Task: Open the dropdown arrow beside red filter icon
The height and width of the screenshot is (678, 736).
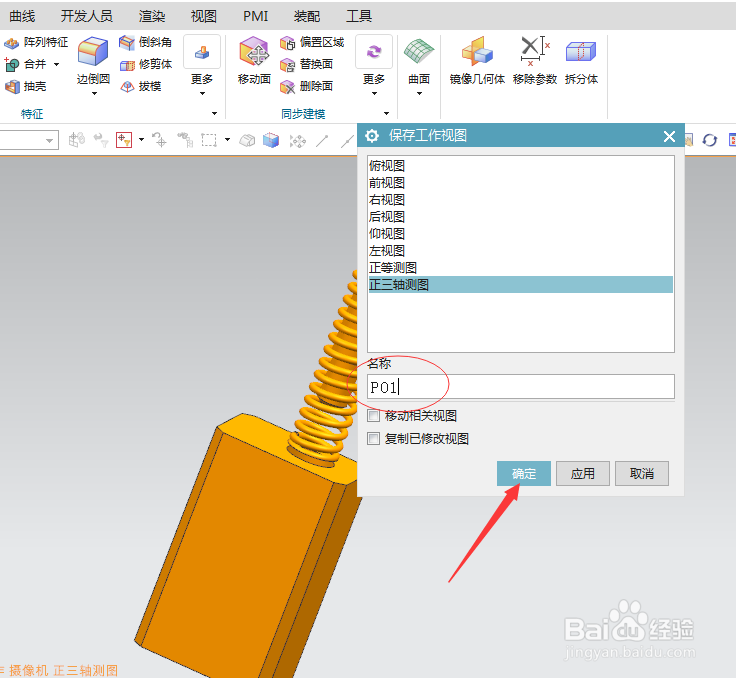Action: coord(141,139)
